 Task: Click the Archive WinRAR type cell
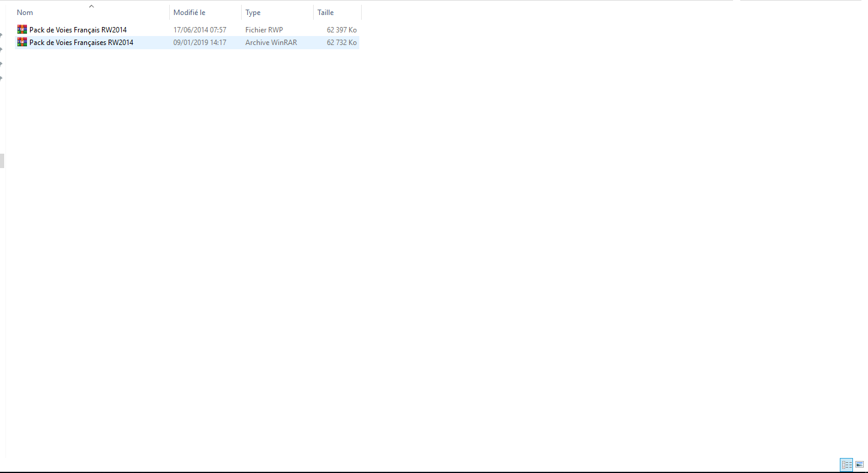[271, 43]
